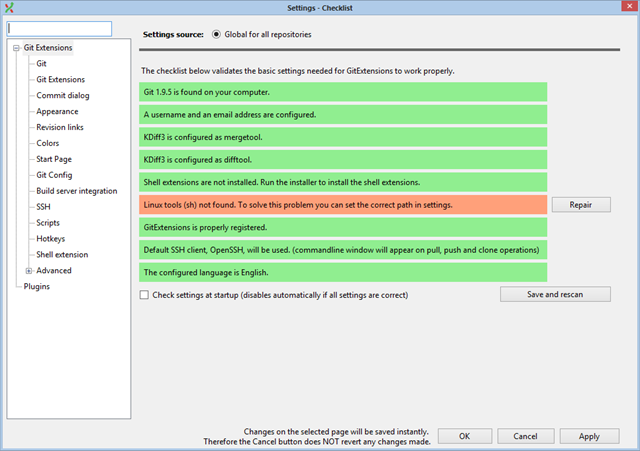The image size is (640, 451).
Task: Open the Git Extensions child settings page
Action: (x=60, y=80)
